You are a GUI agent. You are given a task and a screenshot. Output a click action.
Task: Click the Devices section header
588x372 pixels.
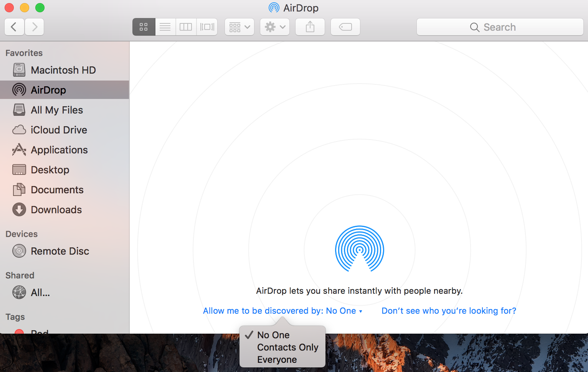click(x=21, y=234)
